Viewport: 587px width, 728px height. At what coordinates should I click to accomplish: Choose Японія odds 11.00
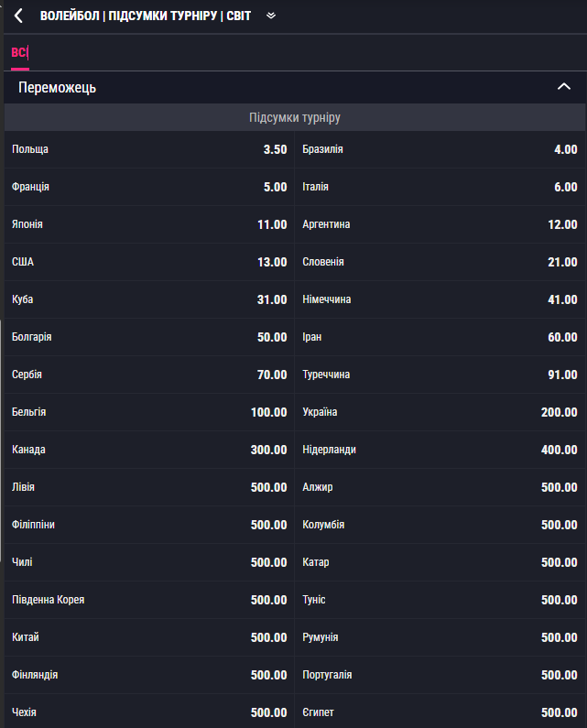click(149, 224)
